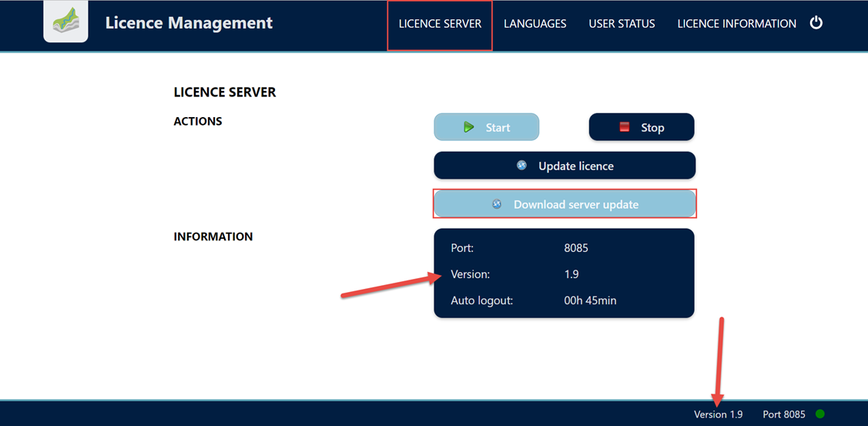The height and width of the screenshot is (426, 868).
Task: Click the globe icon on Update licence
Action: pyautogui.click(x=521, y=166)
